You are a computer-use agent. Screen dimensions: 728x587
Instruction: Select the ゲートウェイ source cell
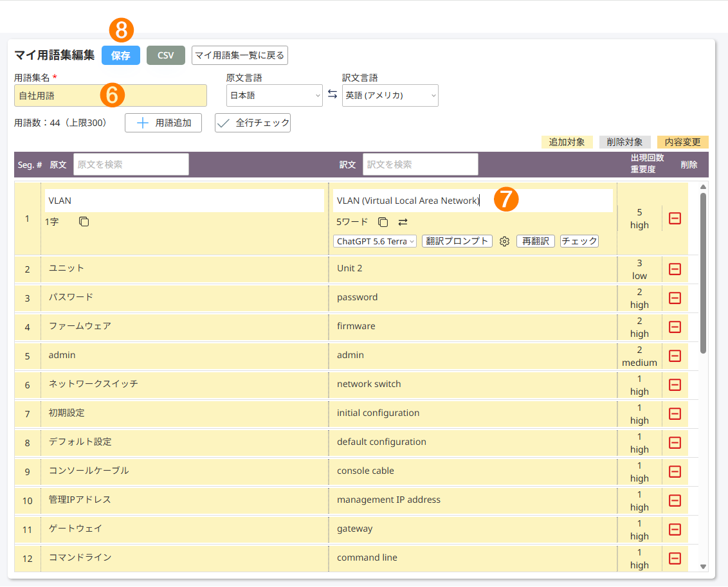[185, 530]
